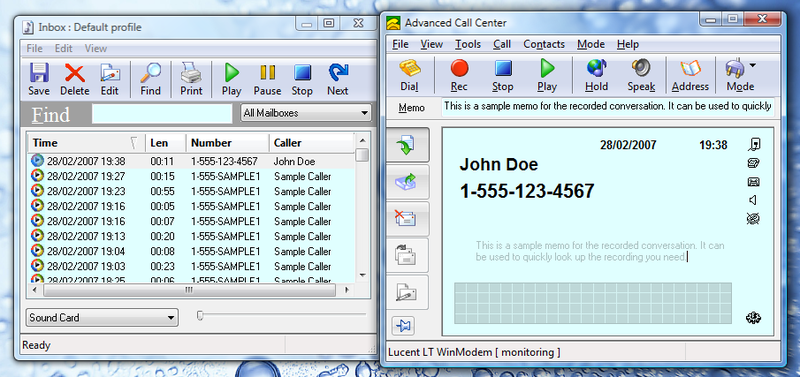
Task: Click the memo notepad icon on call card
Action: point(753,163)
